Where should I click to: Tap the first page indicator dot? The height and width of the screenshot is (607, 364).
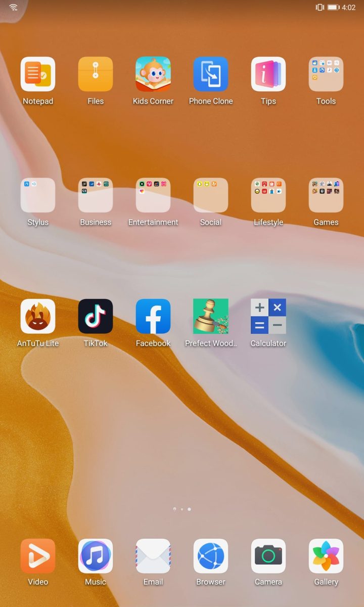174,509
